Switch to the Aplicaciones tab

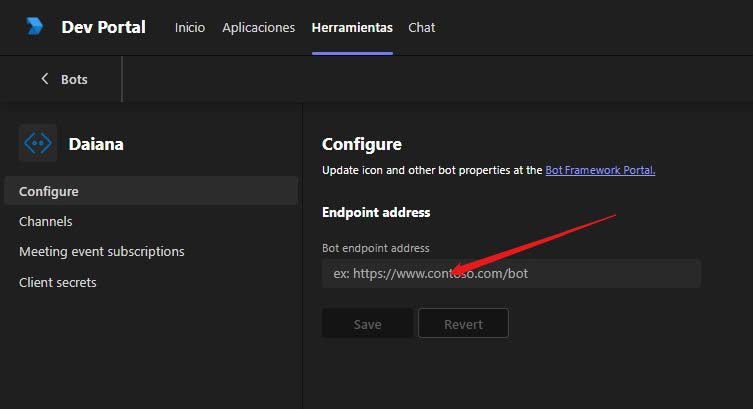pos(258,27)
